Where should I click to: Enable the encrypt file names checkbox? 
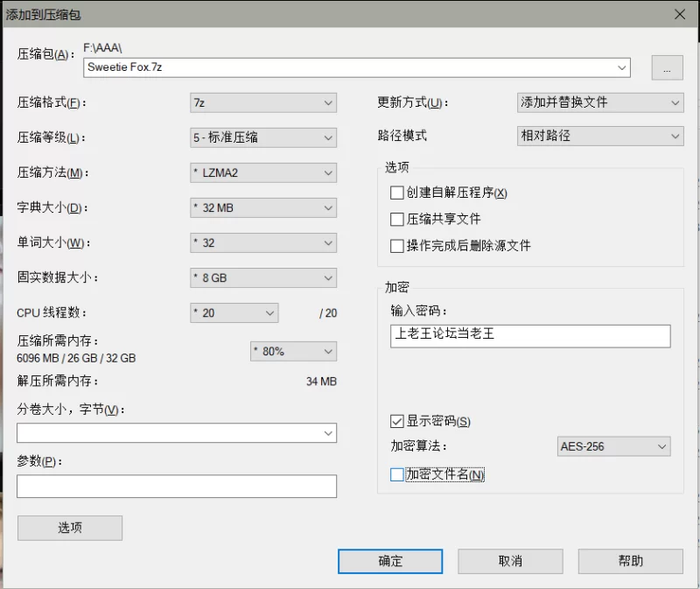pos(397,475)
